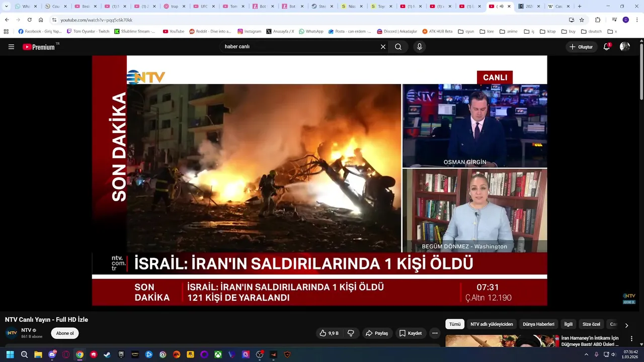Open Windows taskbar search
Image resolution: width=644 pixels, height=362 pixels.
click(24, 354)
